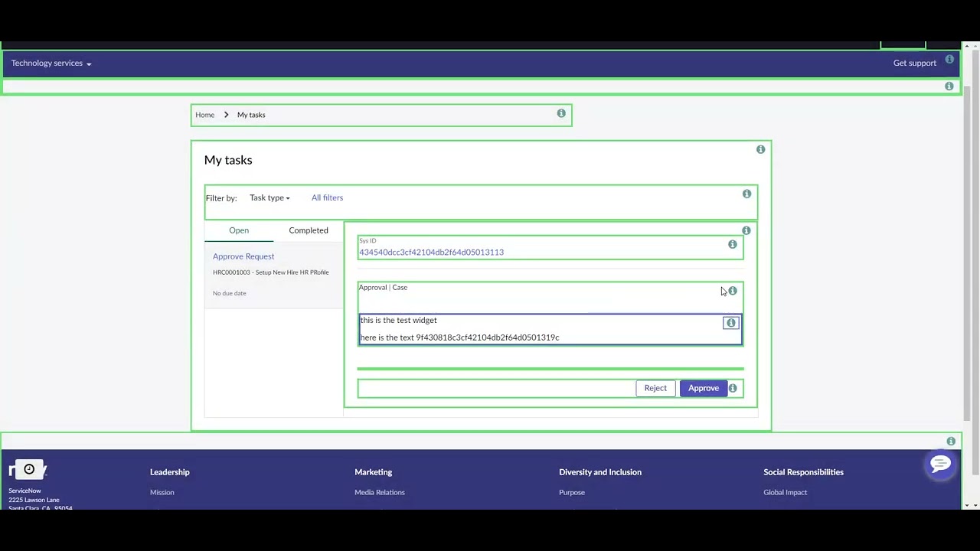980x551 pixels.
Task: Click the info icon beside Approval | Case
Action: (732, 291)
